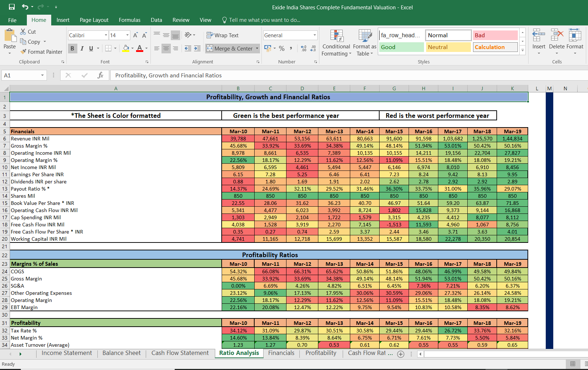The height and width of the screenshot is (370, 588).
Task: Apply the Neutral cell style
Action: click(448, 47)
